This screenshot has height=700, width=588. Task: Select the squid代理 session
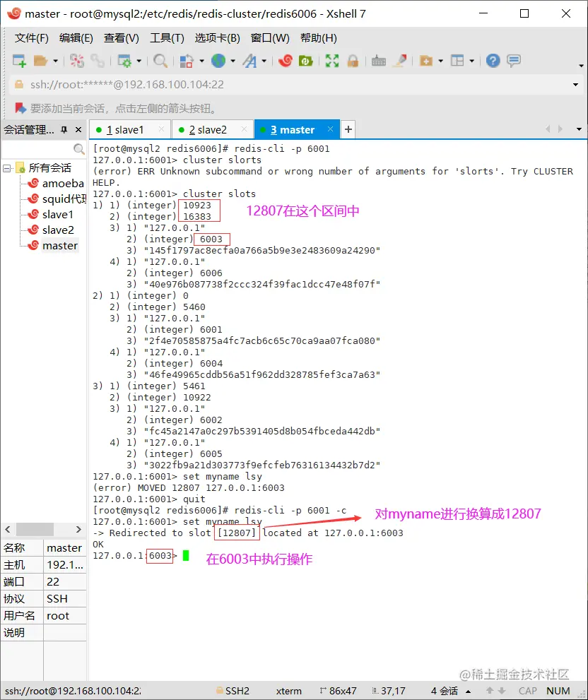(57, 199)
